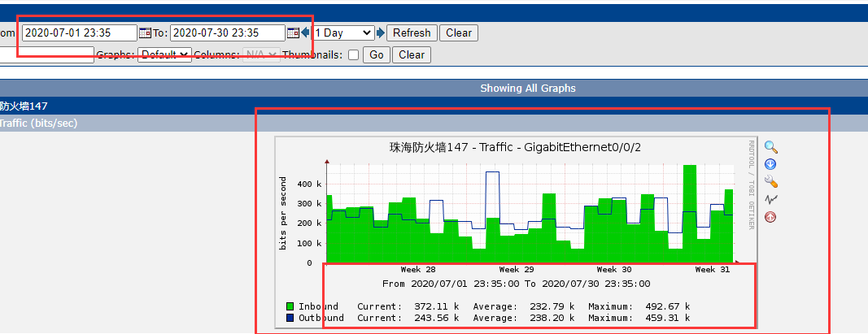The image size is (868, 334).
Task: Click the graph title 珠海防火墙147 - Traffic
Action: tap(516, 148)
